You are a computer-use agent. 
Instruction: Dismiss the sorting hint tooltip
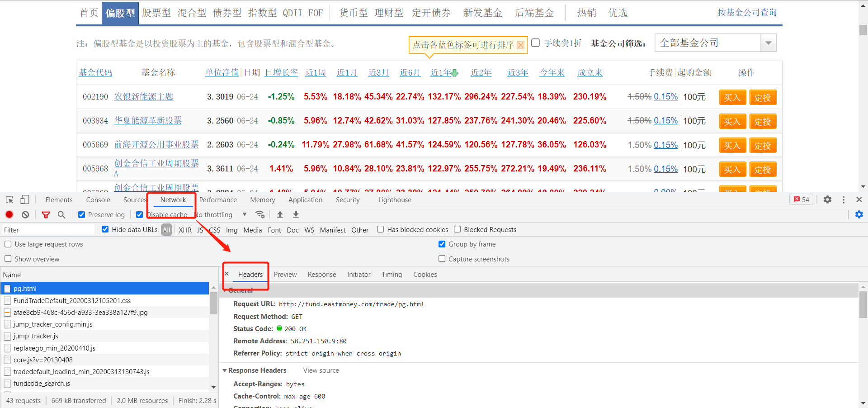click(x=520, y=45)
